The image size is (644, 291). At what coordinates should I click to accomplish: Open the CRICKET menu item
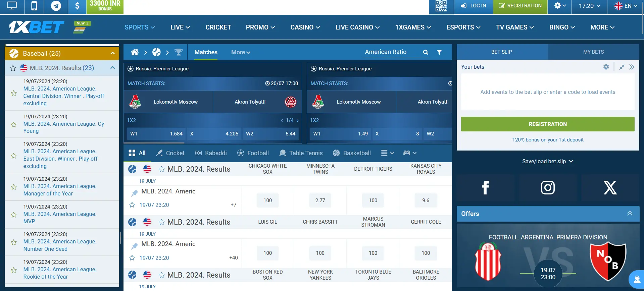point(218,27)
